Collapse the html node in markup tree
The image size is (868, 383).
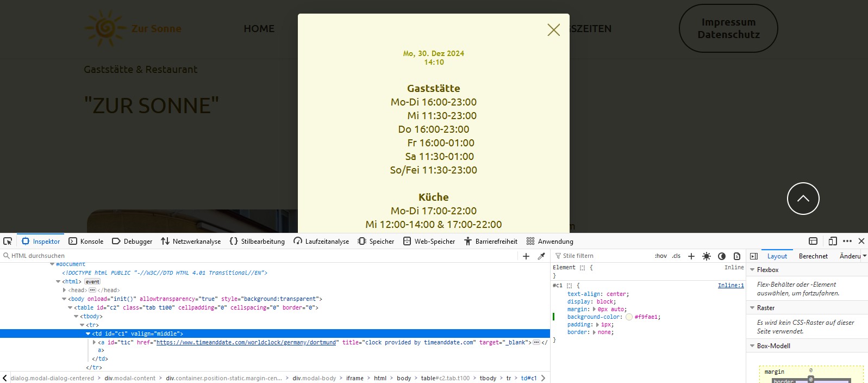point(58,282)
